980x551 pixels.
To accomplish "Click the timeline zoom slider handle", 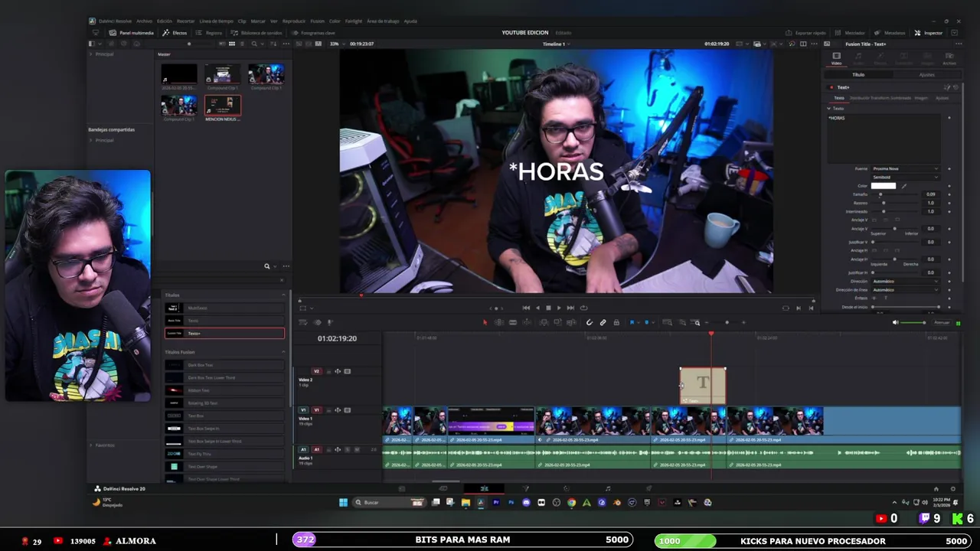I will [x=727, y=322].
